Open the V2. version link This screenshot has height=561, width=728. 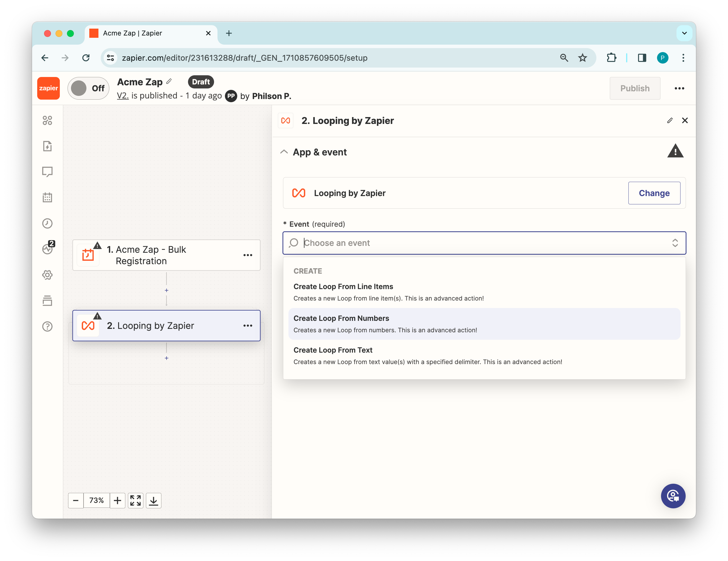point(122,96)
